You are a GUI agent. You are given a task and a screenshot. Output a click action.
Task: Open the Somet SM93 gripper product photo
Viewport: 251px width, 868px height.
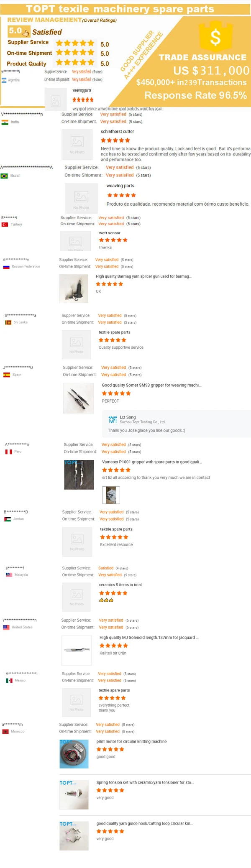(78, 398)
